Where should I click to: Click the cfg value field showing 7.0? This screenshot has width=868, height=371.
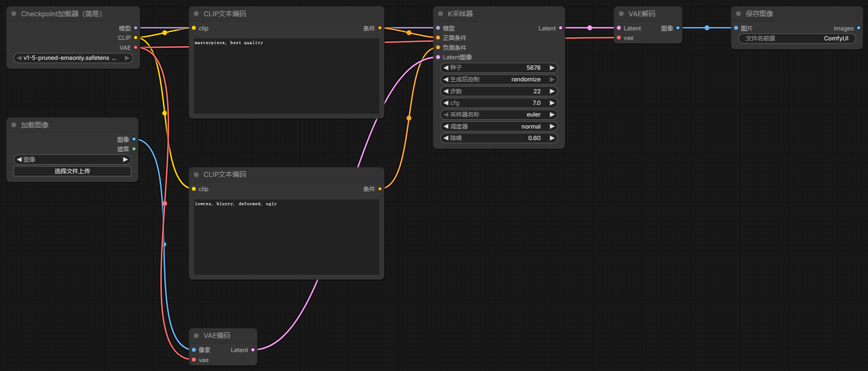coord(499,103)
